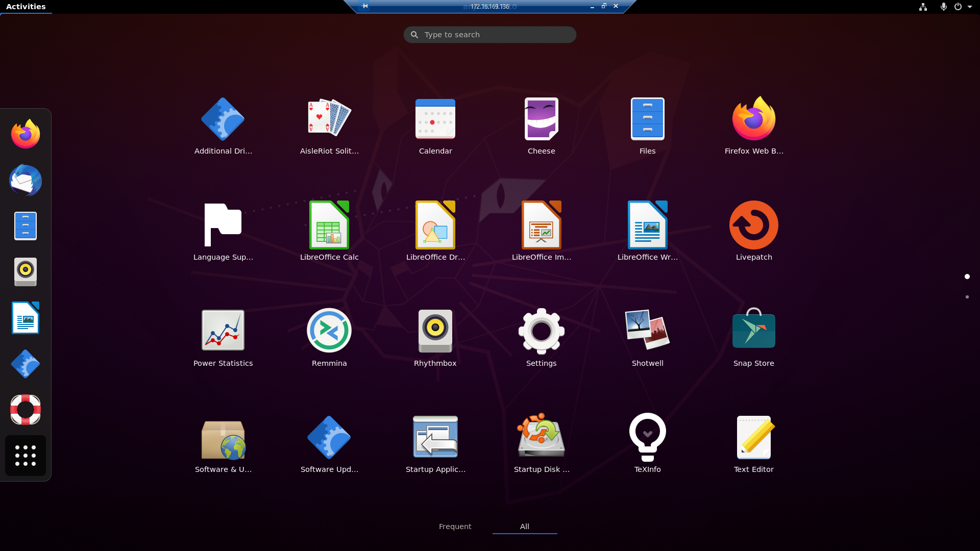Viewport: 980px width, 551px height.
Task: Focus the Type to search field
Action: pyautogui.click(x=490, y=35)
